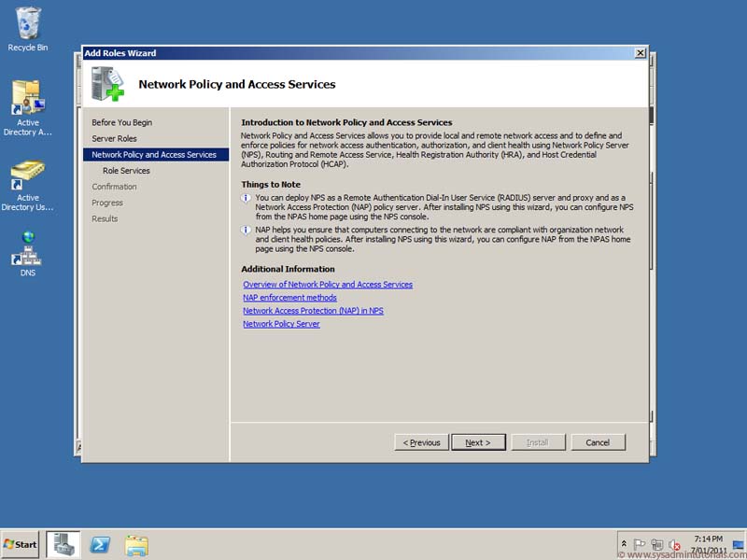This screenshot has height=560, width=747.
Task: Click the network tray icon
Action: pyautogui.click(x=657, y=544)
